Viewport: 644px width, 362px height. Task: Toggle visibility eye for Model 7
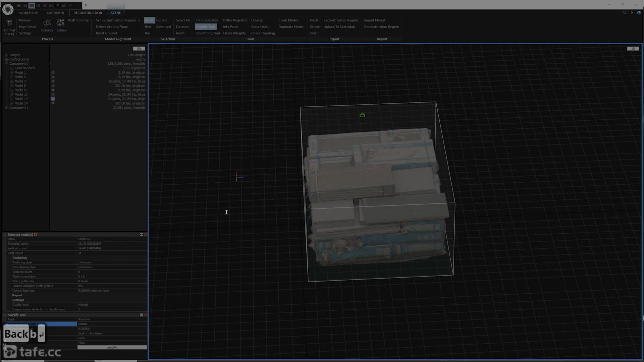tap(53, 81)
